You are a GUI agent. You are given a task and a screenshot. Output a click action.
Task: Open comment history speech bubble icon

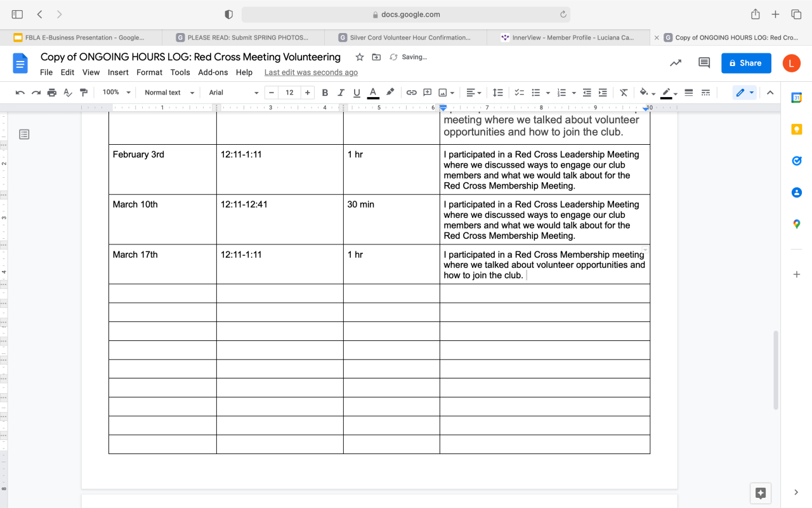click(704, 63)
